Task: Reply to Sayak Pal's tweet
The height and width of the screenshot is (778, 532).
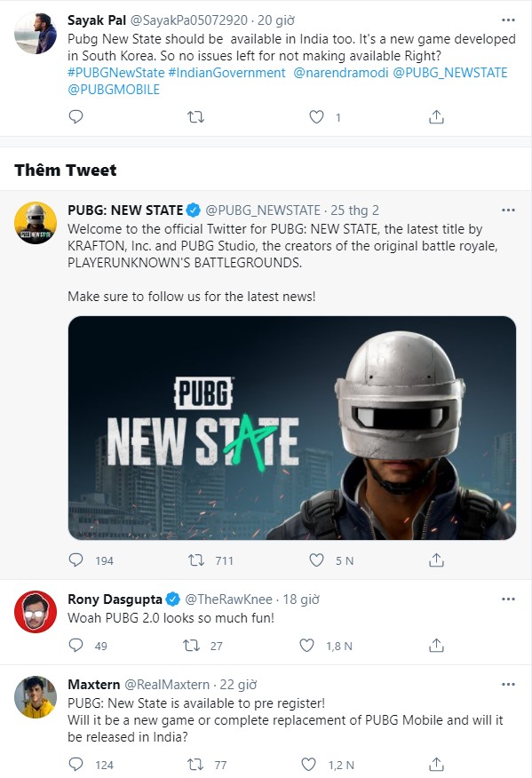Action: [x=75, y=116]
